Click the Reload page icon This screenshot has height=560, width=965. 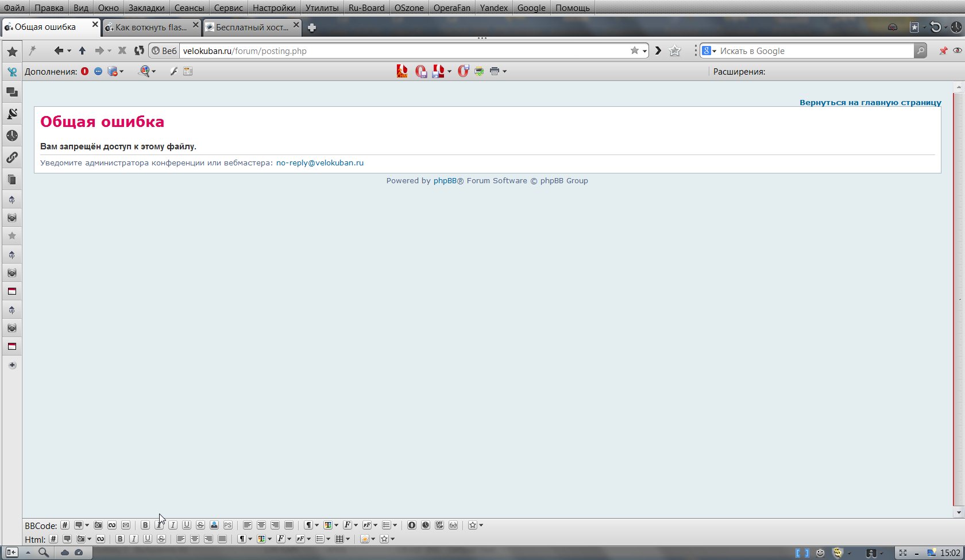click(139, 51)
